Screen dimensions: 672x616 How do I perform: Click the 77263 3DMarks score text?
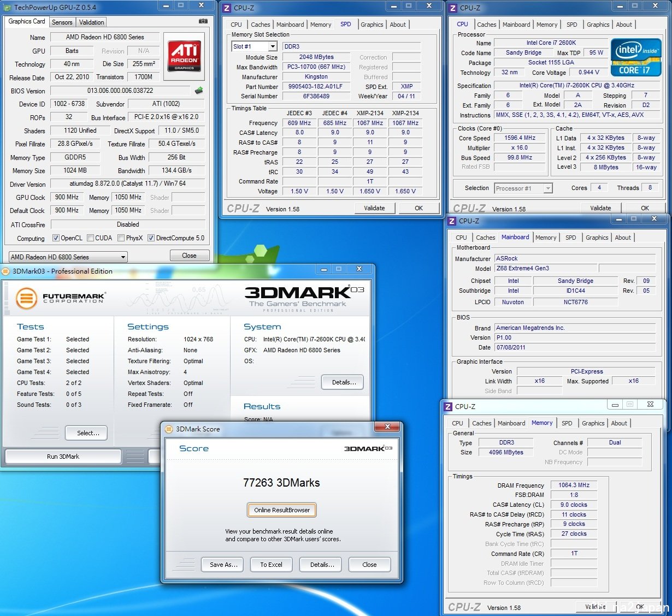[x=281, y=483]
